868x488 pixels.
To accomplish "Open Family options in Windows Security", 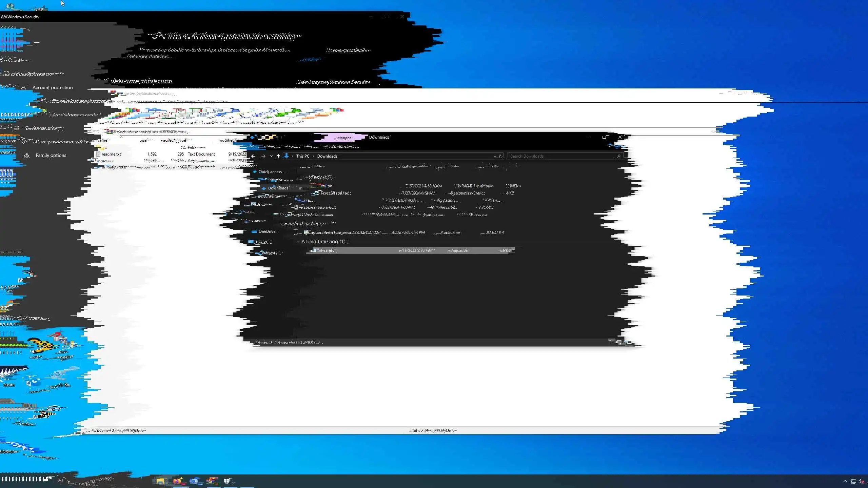I will pyautogui.click(x=51, y=156).
